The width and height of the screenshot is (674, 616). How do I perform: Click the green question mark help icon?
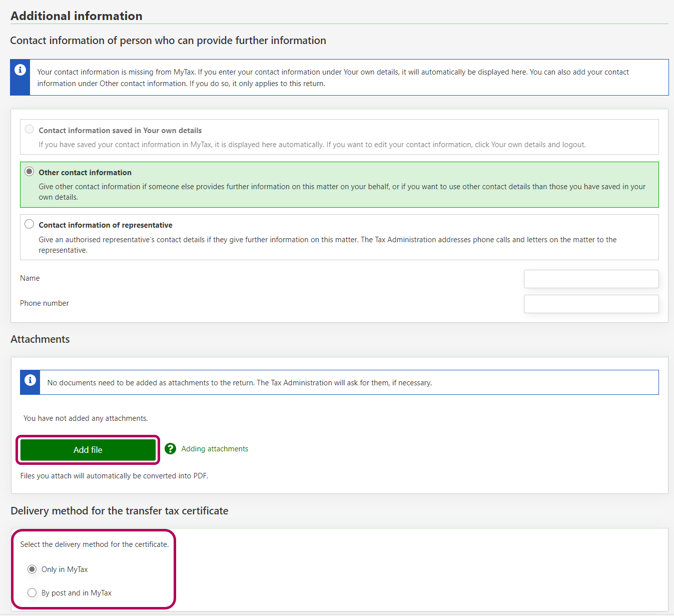[171, 449]
